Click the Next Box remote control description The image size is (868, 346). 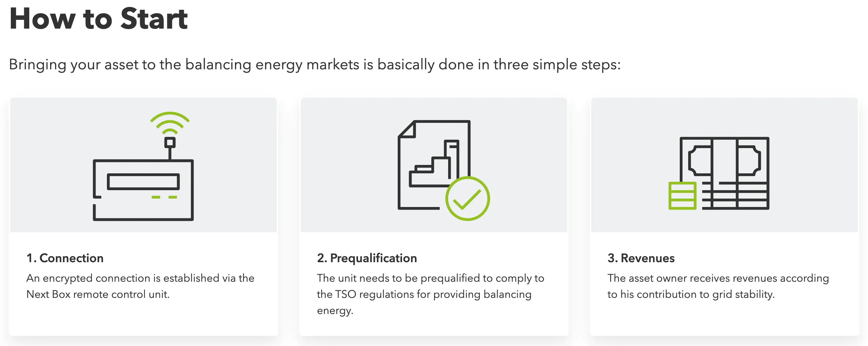(140, 286)
